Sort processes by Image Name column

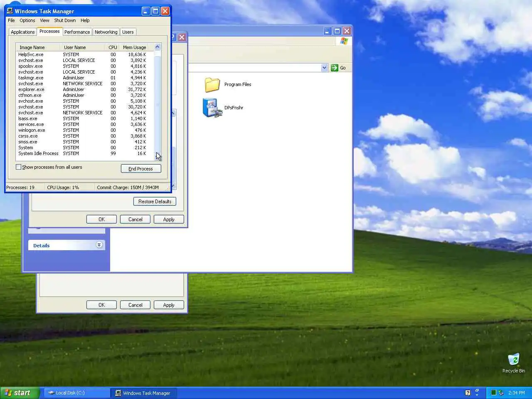[x=38, y=47]
